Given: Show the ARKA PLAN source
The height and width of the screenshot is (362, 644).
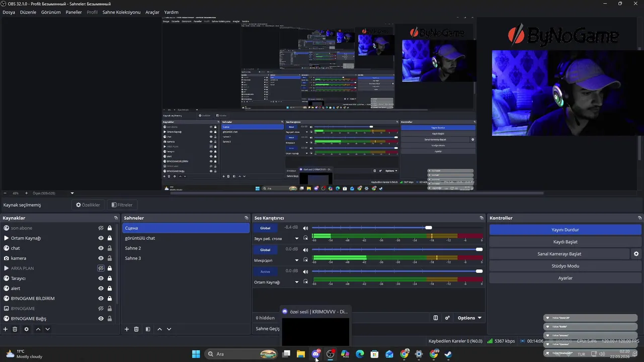Looking at the screenshot, I should [x=101, y=268].
